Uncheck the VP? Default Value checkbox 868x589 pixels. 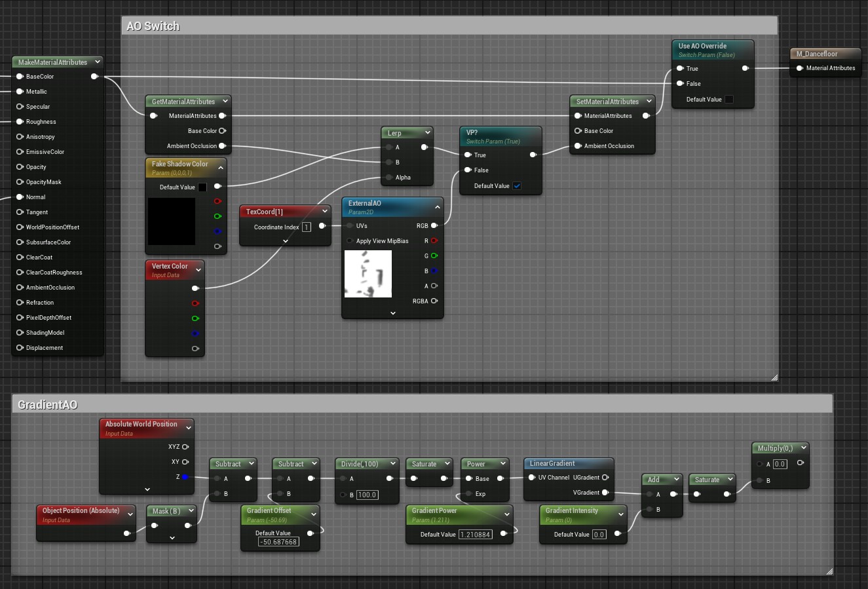tap(517, 186)
